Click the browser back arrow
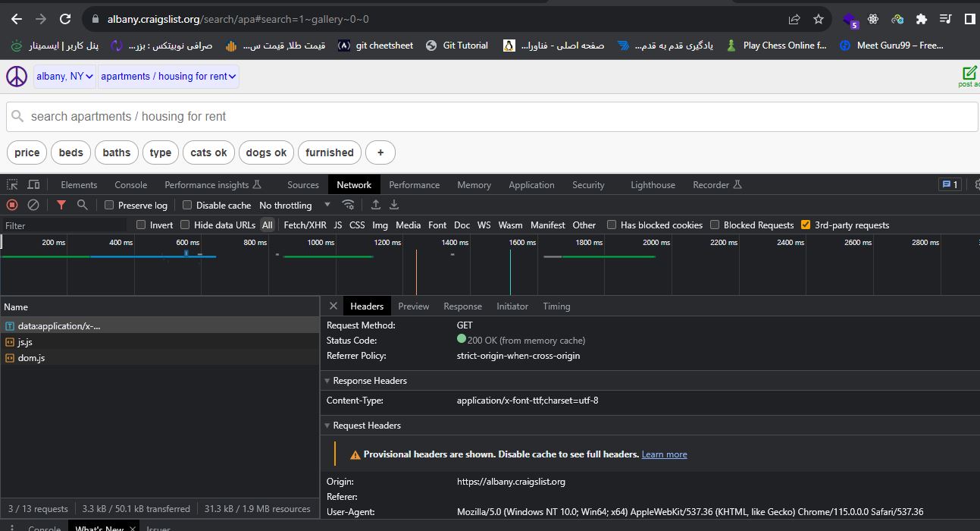 17,19
